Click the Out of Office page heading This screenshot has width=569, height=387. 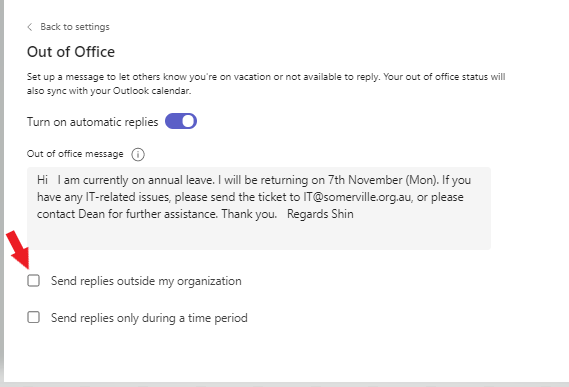[71, 52]
